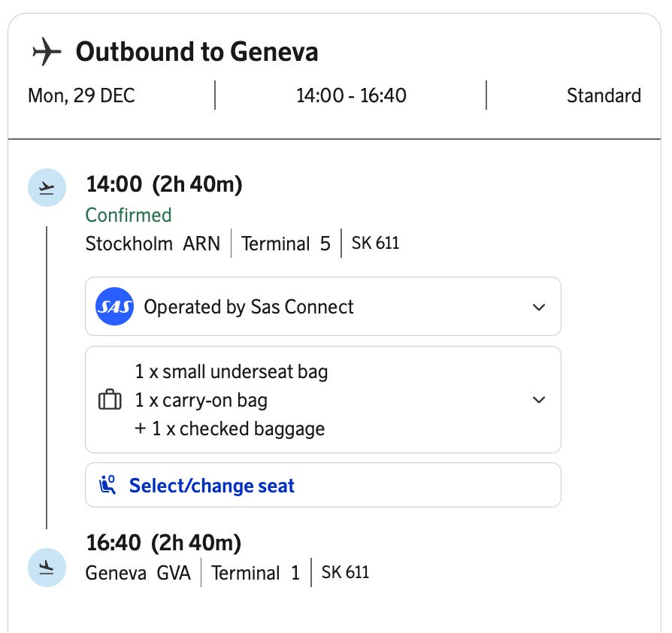This screenshot has width=672, height=633.
Task: Click the 14:00 - 16:40 time range
Action: pyautogui.click(x=351, y=95)
